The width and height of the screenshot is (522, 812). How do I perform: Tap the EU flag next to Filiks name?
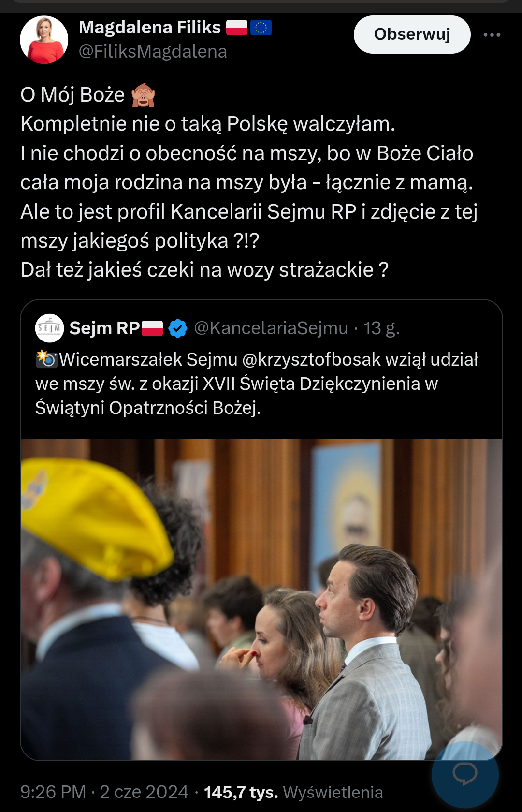(x=261, y=28)
